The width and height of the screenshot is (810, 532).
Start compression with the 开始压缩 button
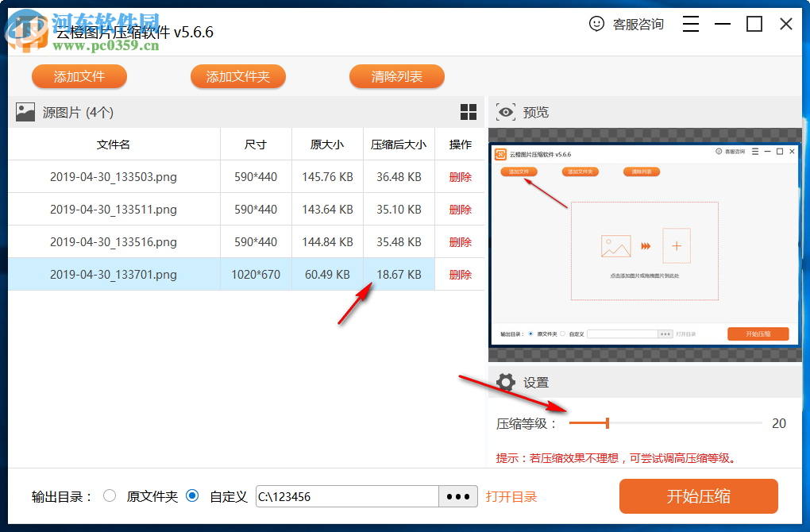point(698,495)
